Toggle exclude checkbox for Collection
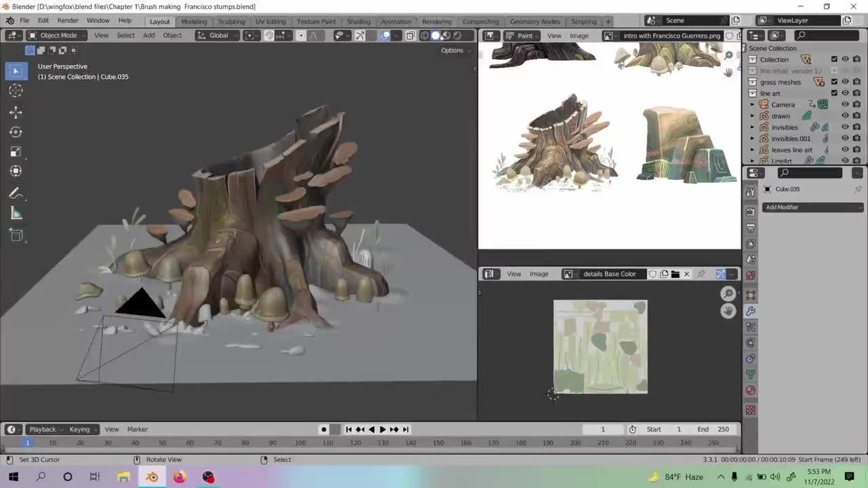The image size is (868, 488). pos(834,60)
